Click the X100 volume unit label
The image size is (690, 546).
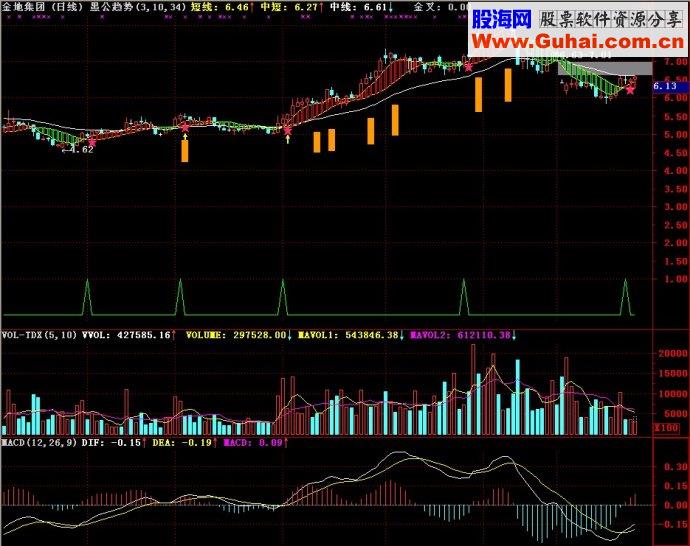click(667, 428)
